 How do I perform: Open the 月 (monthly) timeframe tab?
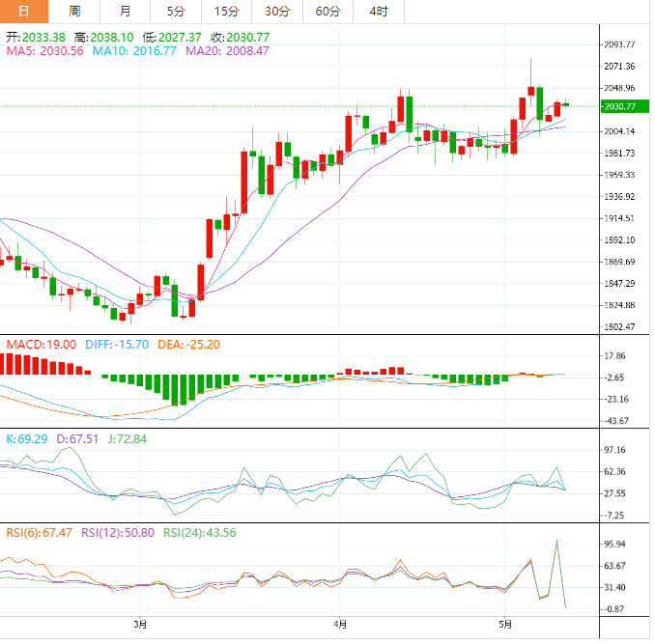coord(126,12)
